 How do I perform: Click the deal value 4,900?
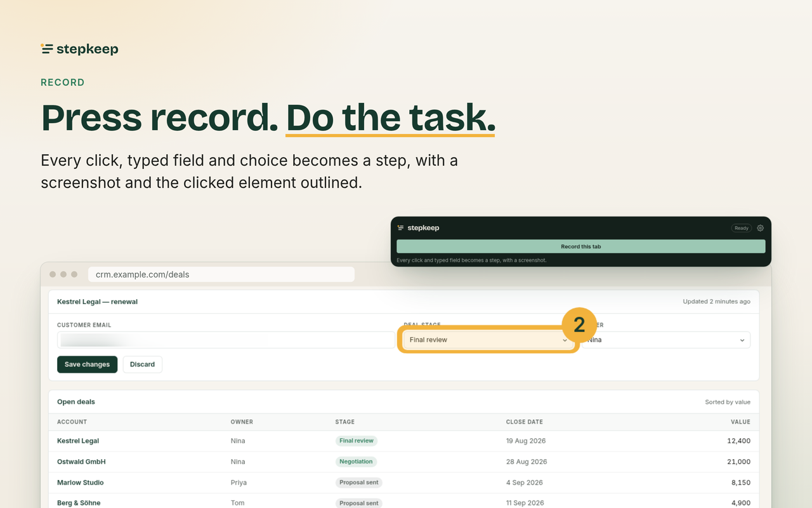[740, 503]
